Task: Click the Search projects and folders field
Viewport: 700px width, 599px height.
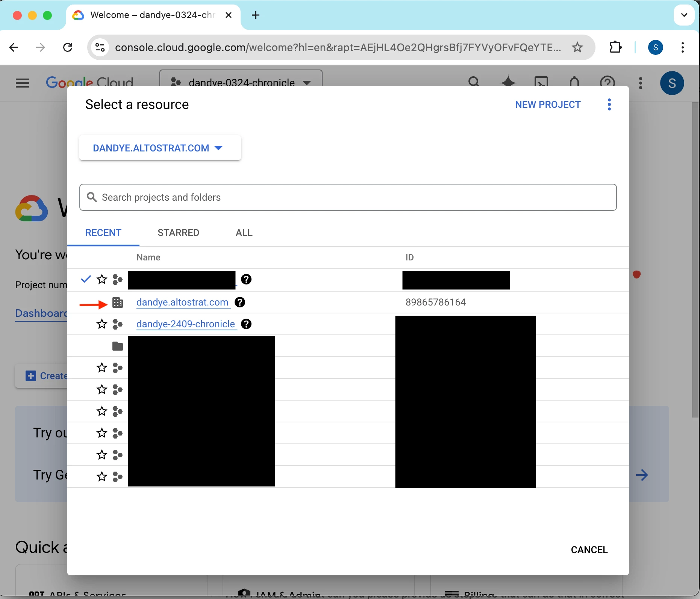Action: (x=348, y=197)
